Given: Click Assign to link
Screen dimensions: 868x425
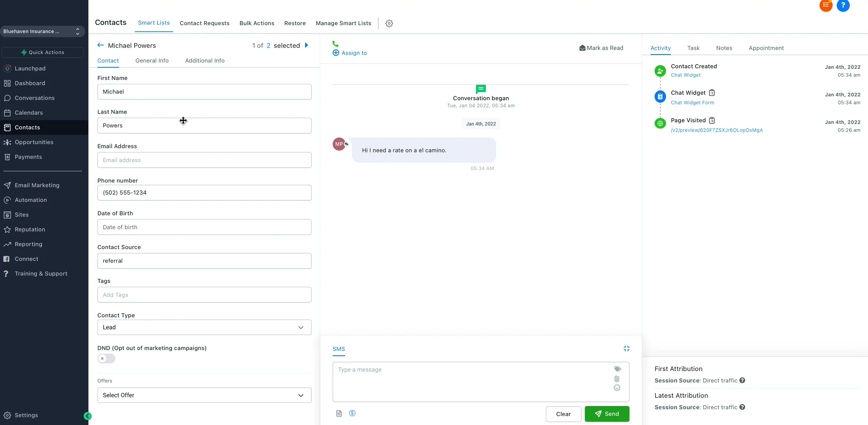Looking at the screenshot, I should tap(349, 53).
